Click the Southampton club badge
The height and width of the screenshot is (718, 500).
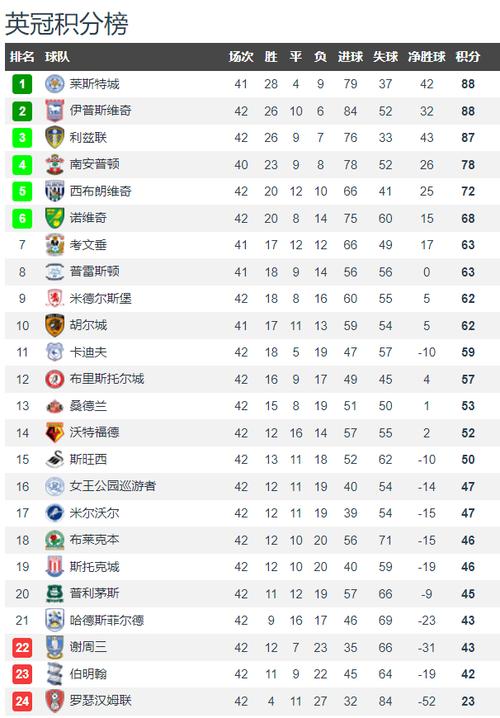54,164
